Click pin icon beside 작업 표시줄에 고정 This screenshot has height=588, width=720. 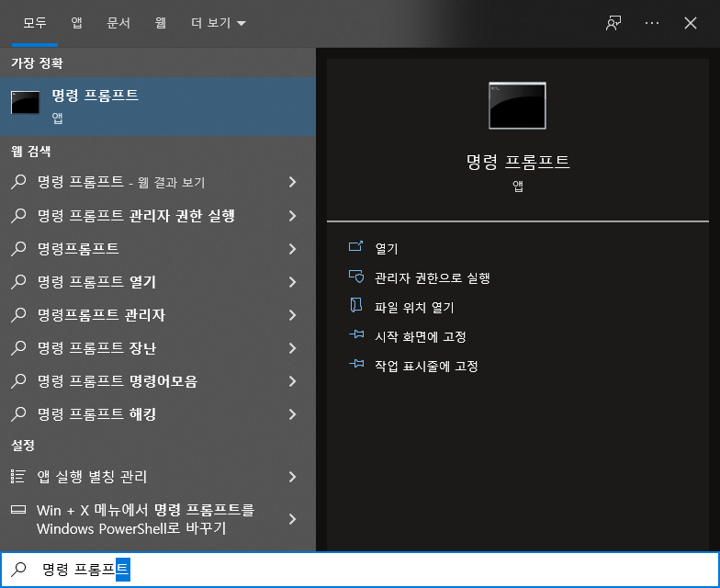tap(356, 364)
